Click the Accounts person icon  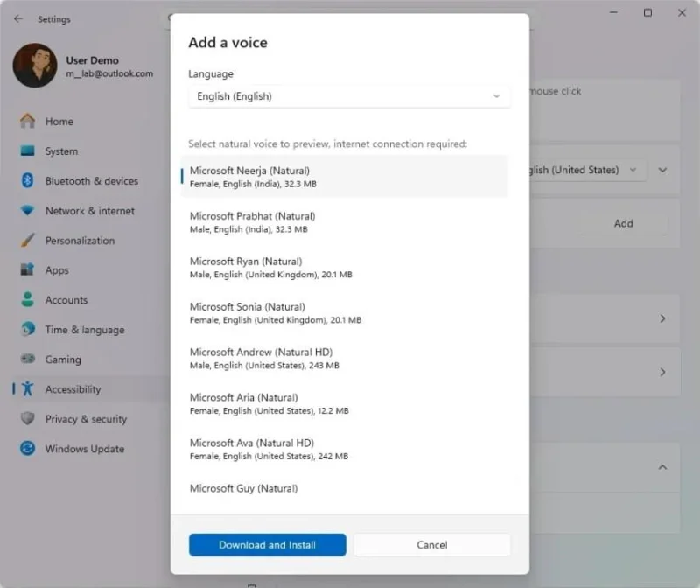(x=28, y=299)
